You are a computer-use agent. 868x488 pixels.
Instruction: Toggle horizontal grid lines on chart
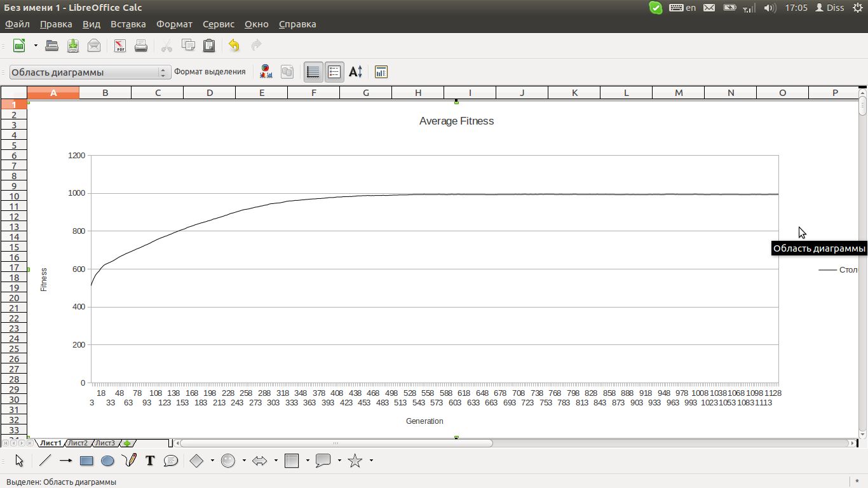coord(313,72)
